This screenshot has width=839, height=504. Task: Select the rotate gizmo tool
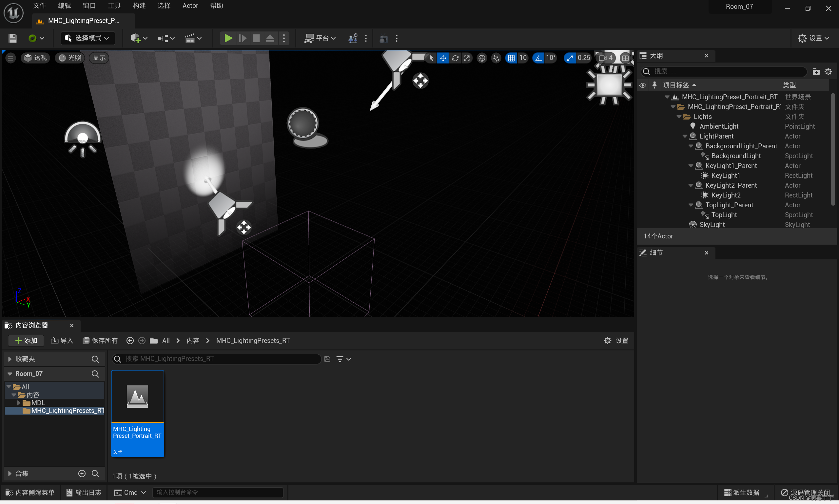(455, 58)
